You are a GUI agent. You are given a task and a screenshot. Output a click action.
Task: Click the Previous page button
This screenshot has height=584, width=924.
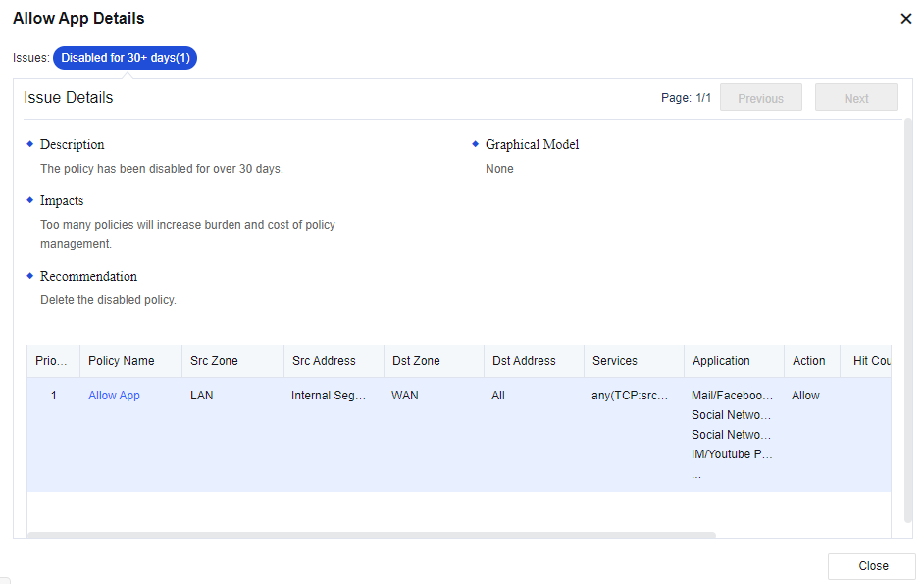(x=760, y=98)
